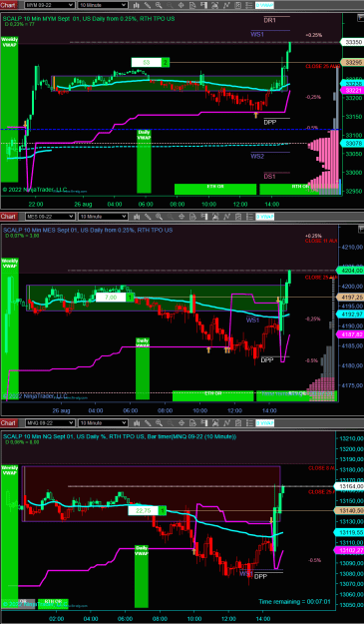The height and width of the screenshot is (624, 364).
Task: Open Properties list icon in MNQ chart toolbar
Action: pyautogui.click(x=248, y=422)
